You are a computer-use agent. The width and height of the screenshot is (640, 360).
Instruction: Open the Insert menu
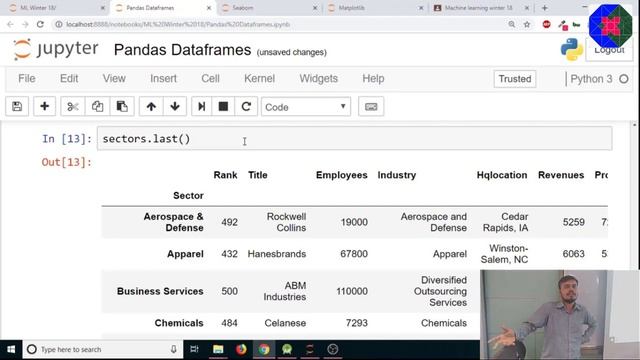pos(163,78)
